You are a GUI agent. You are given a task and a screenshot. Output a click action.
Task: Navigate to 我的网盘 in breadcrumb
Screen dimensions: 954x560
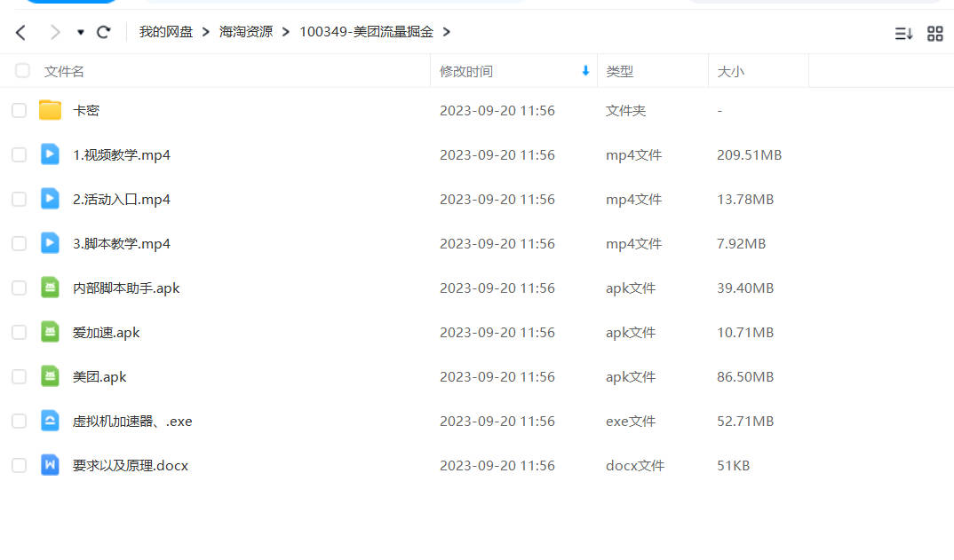coord(165,32)
